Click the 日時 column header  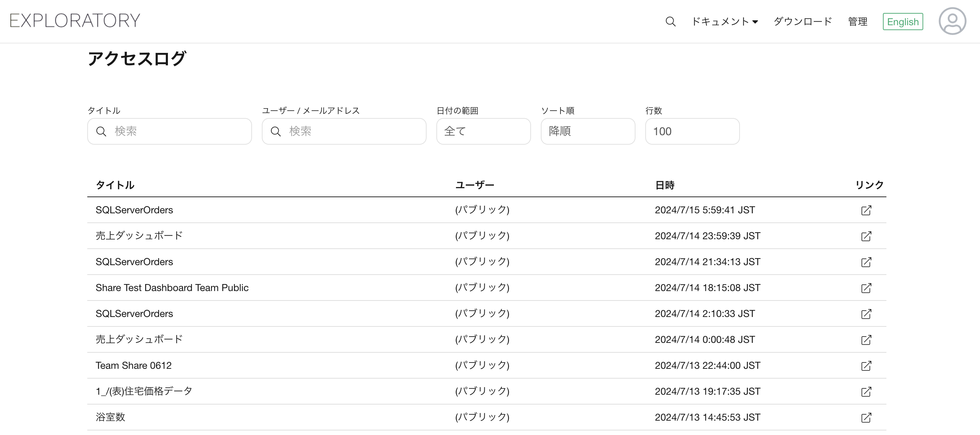pyautogui.click(x=665, y=185)
